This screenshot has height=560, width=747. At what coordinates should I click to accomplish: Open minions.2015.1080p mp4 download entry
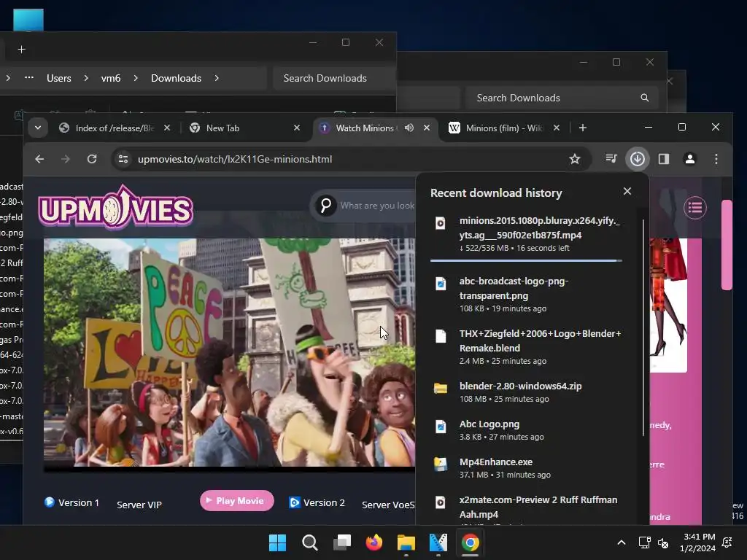coord(526,234)
